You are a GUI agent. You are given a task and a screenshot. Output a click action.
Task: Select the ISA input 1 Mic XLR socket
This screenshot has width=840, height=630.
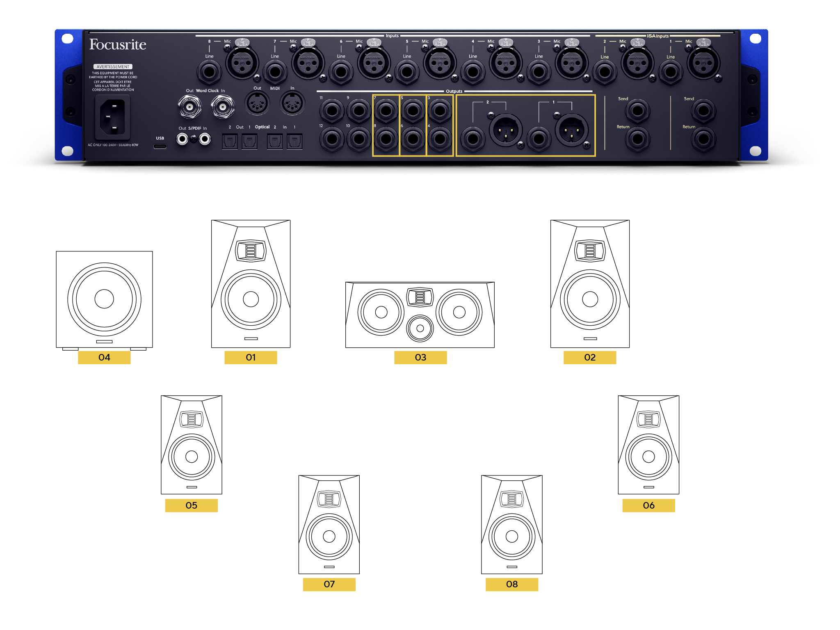pos(703,63)
